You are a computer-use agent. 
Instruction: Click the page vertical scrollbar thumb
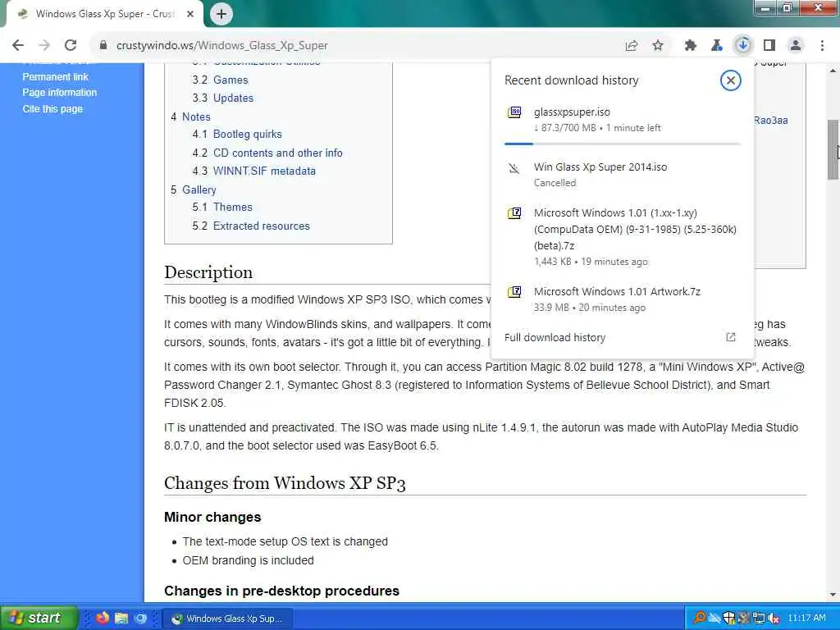(x=833, y=150)
